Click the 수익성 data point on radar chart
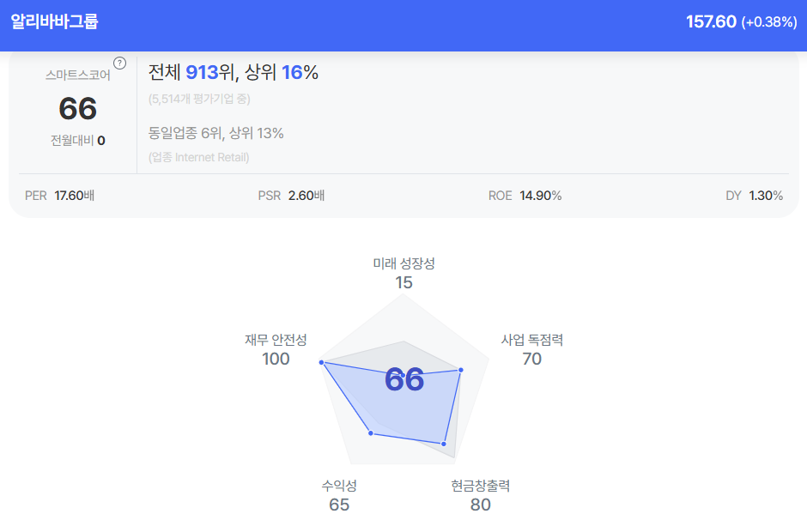The height and width of the screenshot is (532, 807). coord(371,433)
